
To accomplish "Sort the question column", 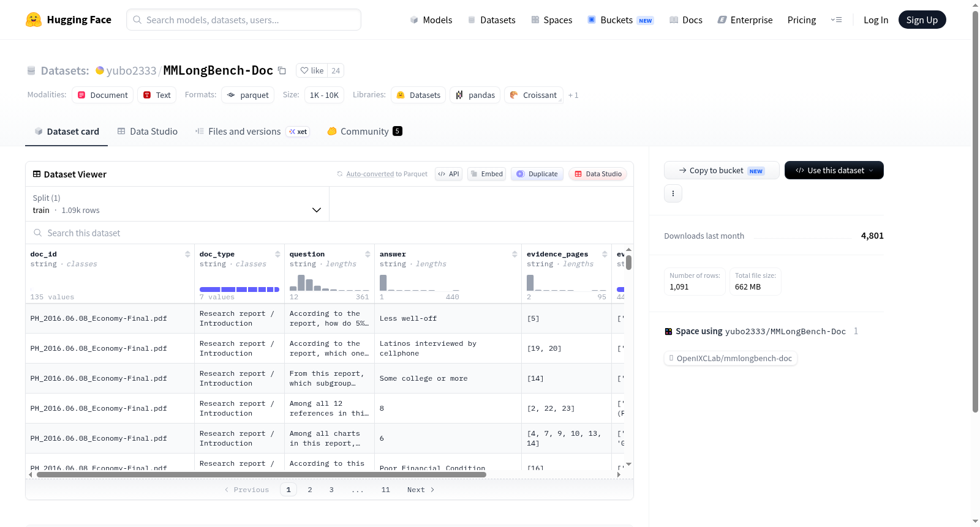I will click(367, 254).
